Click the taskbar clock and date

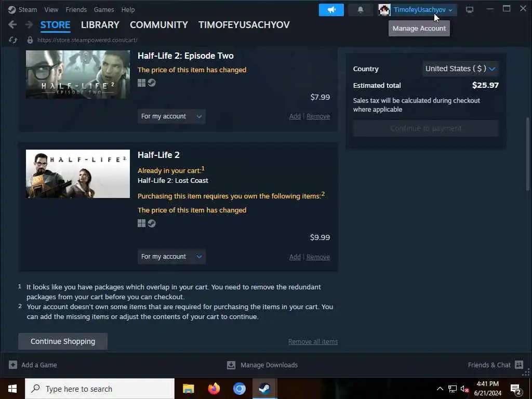[x=487, y=389]
